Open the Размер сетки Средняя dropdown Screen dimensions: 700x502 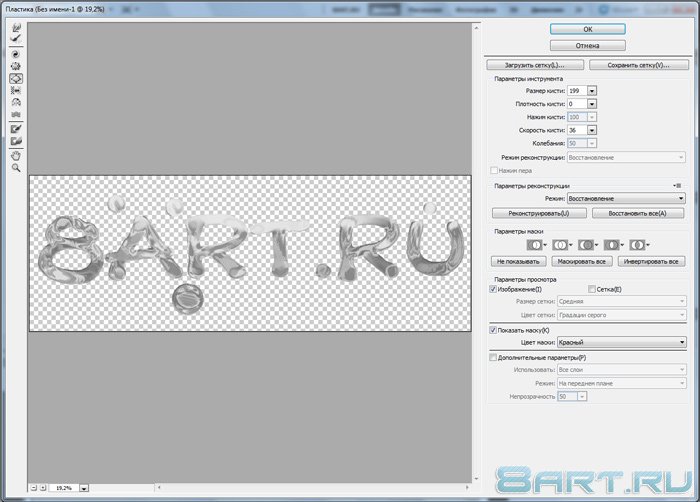click(x=622, y=301)
